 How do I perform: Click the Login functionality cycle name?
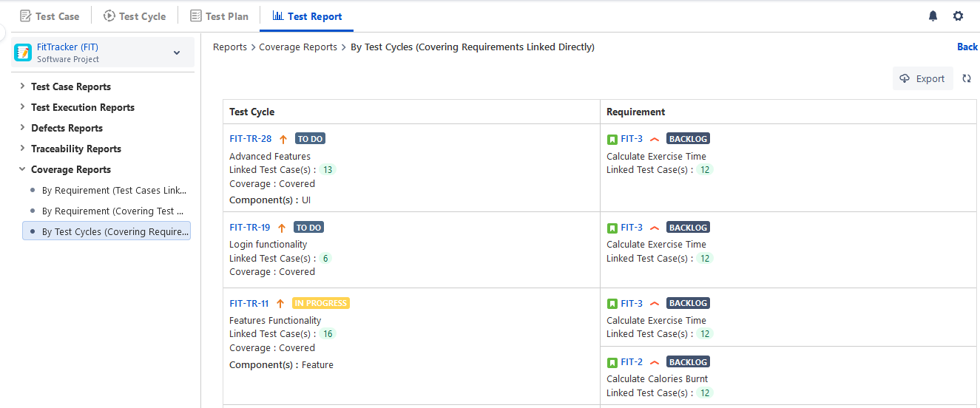[x=268, y=245]
